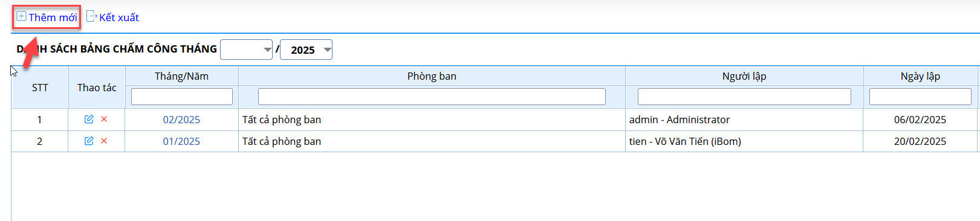
Task: Open the 01/2025 timesheet link
Action: point(181,141)
